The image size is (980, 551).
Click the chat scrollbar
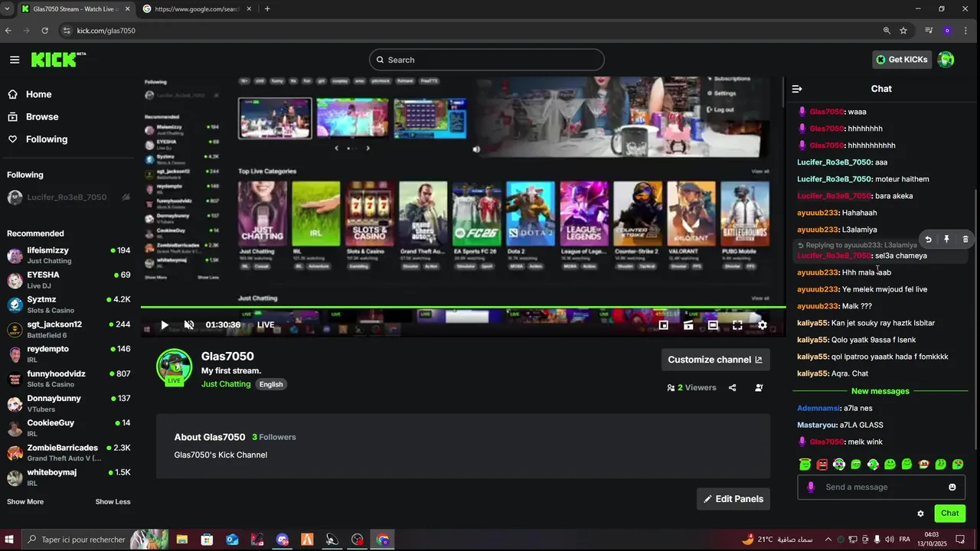click(975, 318)
